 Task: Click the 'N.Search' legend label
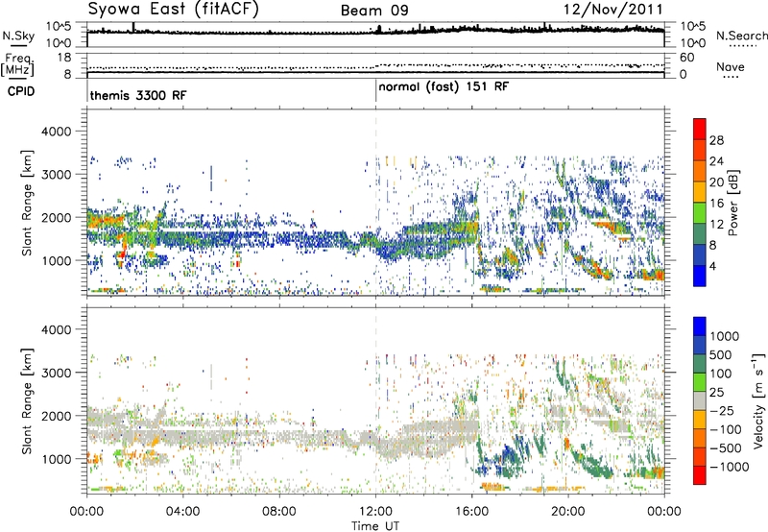[741, 36]
